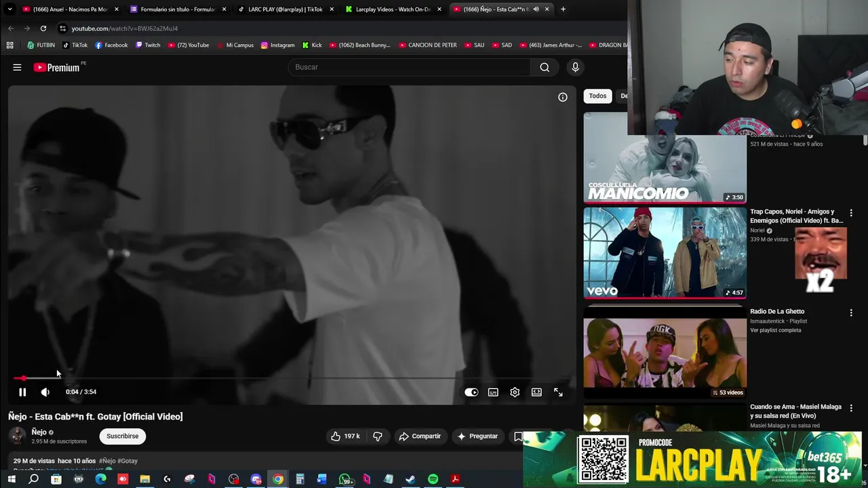Viewport: 868px width, 488px height.
Task: Open Windows taskbar search
Action: [33, 480]
